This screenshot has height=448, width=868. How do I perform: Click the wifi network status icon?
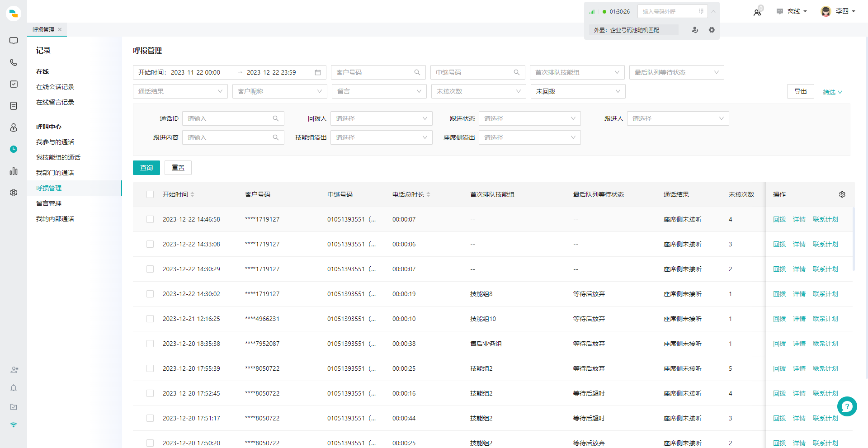(x=14, y=425)
